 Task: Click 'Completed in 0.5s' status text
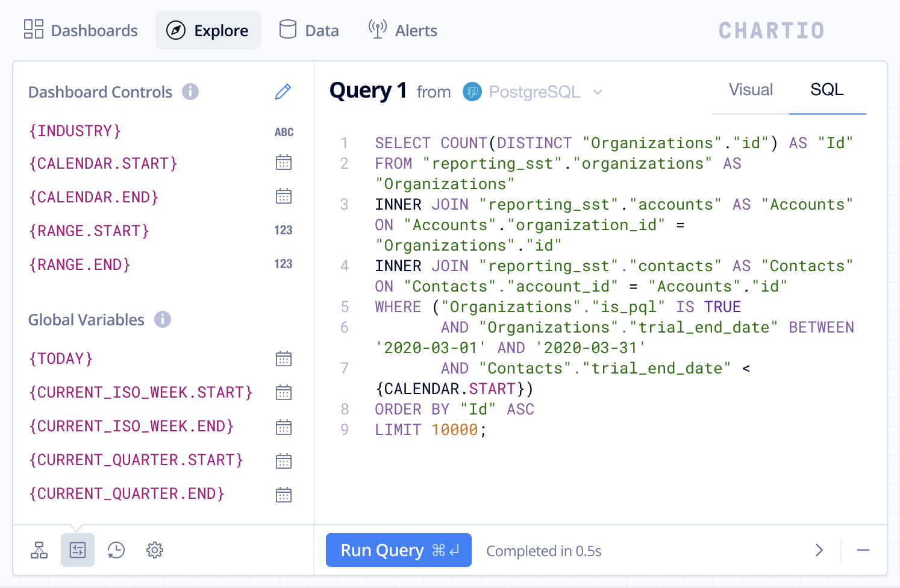pyautogui.click(x=544, y=551)
